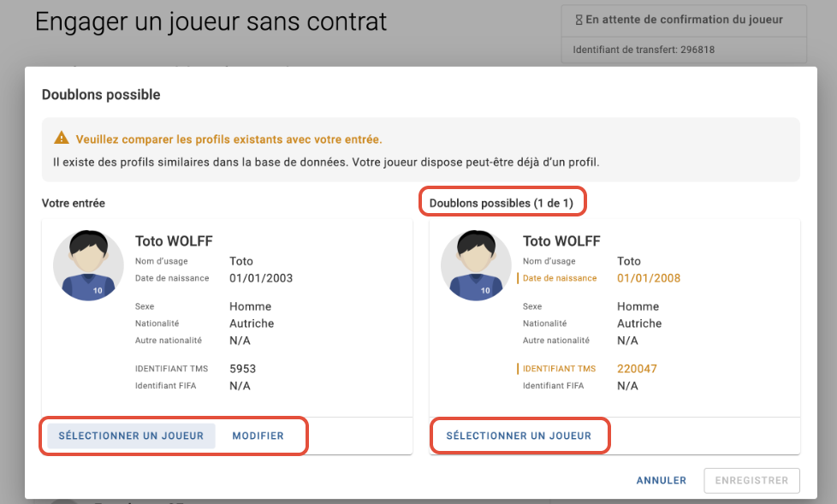This screenshot has height=504, width=837.
Task: Click the Toto WOLFF name in duplicate card
Action: [561, 241]
